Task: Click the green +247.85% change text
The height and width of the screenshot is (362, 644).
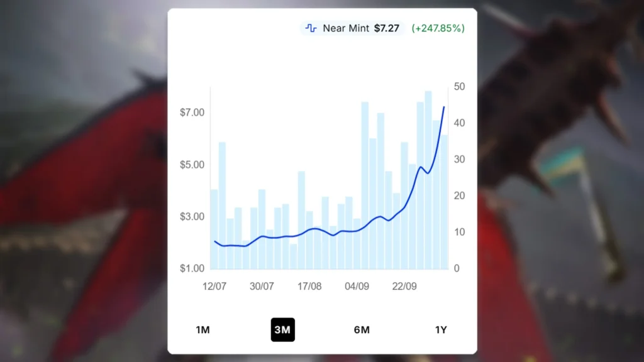Action: (438, 28)
